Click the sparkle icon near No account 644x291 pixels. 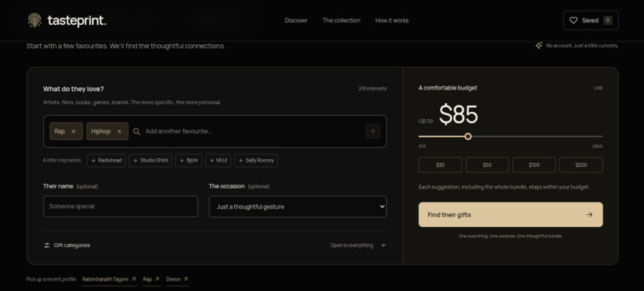point(539,46)
